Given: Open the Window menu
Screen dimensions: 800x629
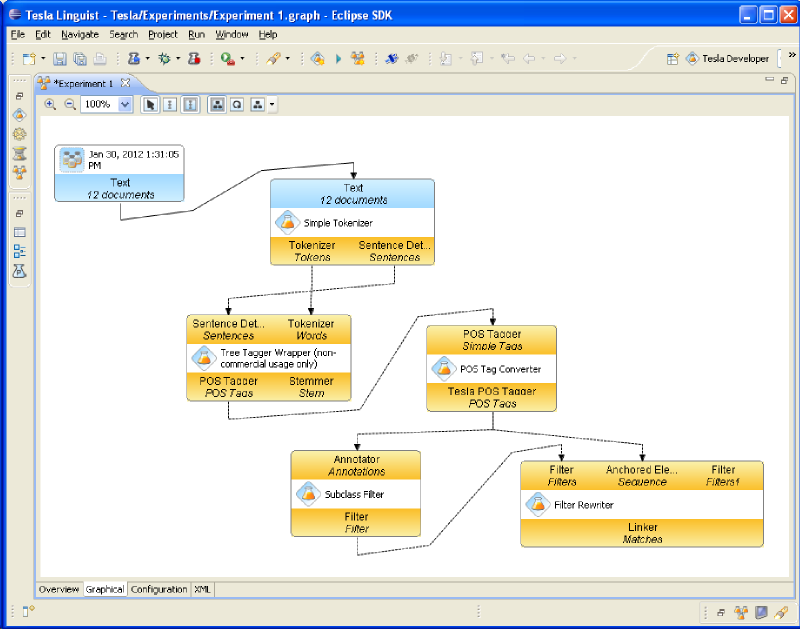Looking at the screenshot, I should pos(232,34).
